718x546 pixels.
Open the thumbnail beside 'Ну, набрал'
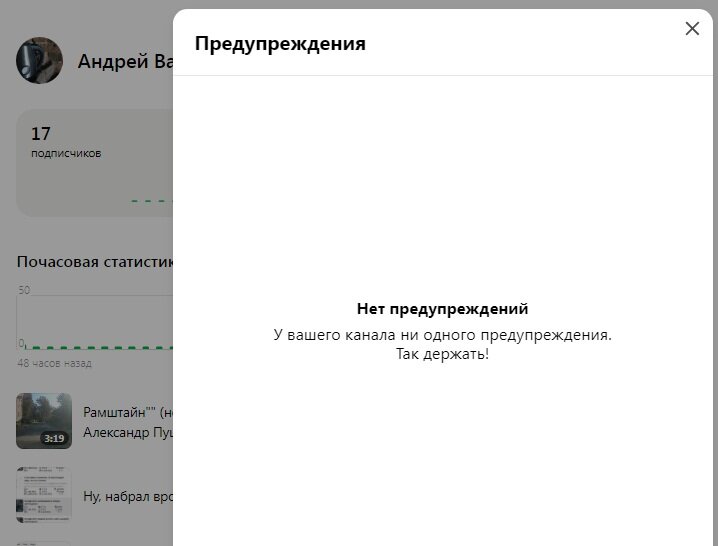pos(44,495)
